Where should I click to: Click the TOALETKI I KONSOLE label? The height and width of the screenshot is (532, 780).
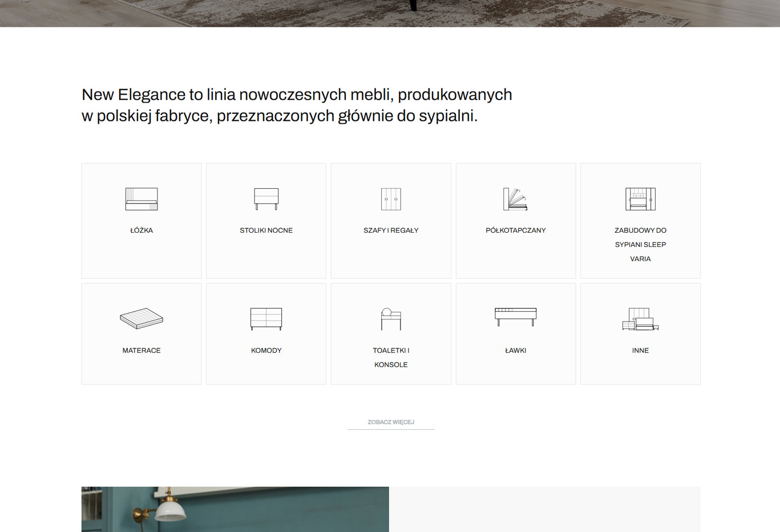(391, 358)
